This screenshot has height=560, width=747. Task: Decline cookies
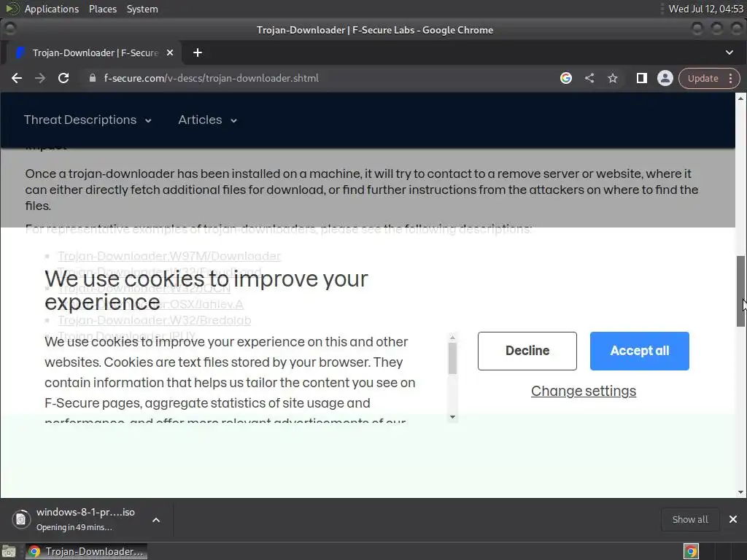click(527, 351)
